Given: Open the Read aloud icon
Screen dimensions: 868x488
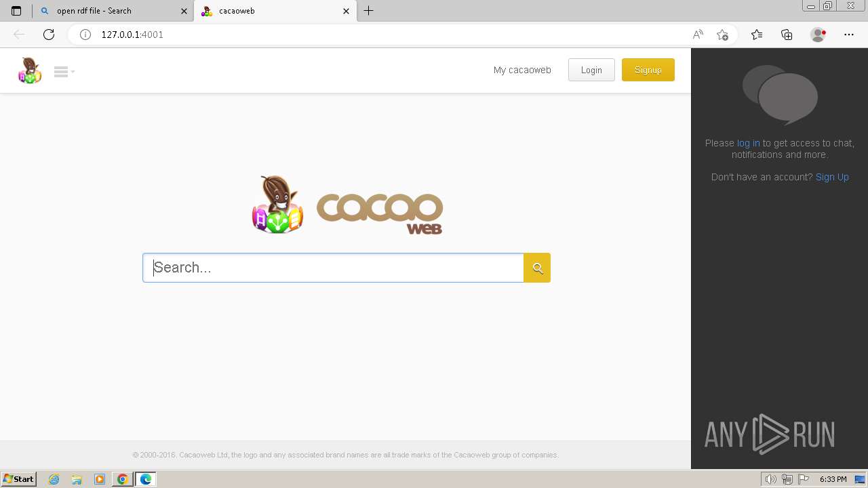Looking at the screenshot, I should tap(698, 35).
